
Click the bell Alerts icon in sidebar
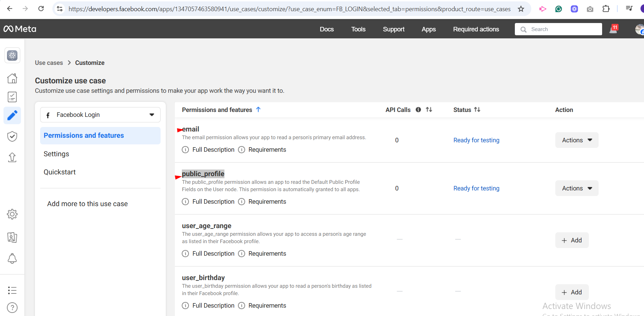(12, 258)
